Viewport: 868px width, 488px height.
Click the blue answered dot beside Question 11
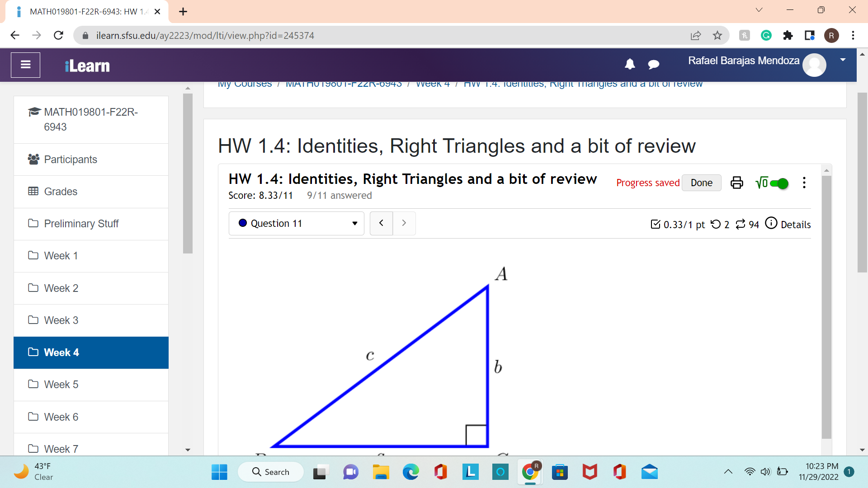[243, 223]
